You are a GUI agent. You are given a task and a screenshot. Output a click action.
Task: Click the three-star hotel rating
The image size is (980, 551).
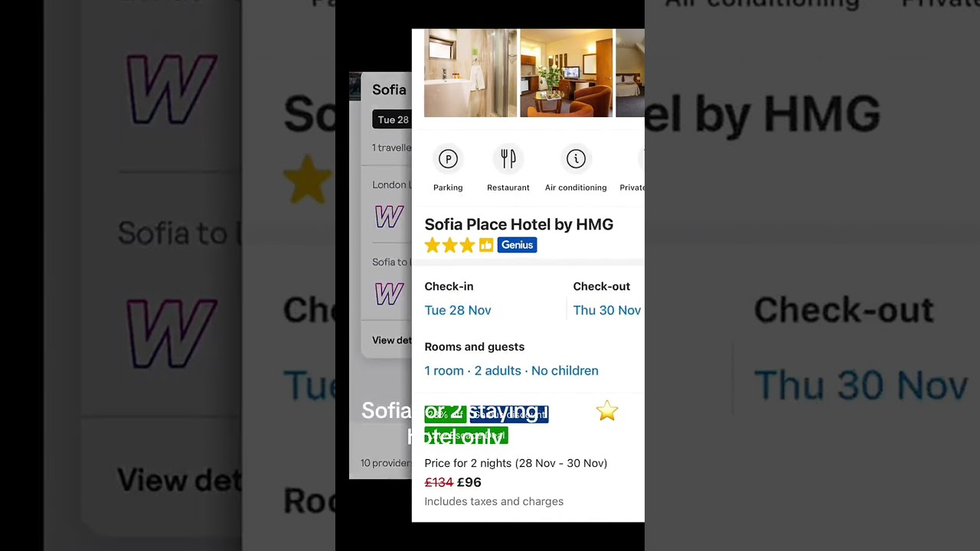(x=450, y=245)
